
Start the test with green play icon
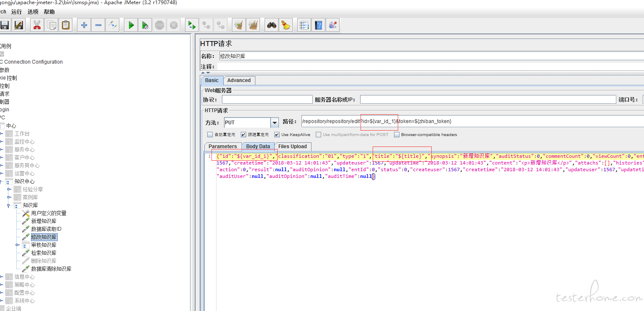(131, 25)
